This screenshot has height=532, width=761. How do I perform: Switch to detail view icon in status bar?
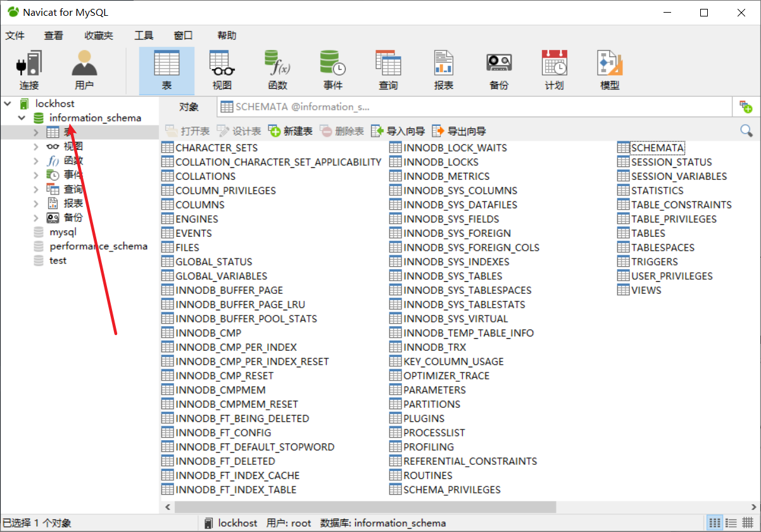(x=731, y=523)
